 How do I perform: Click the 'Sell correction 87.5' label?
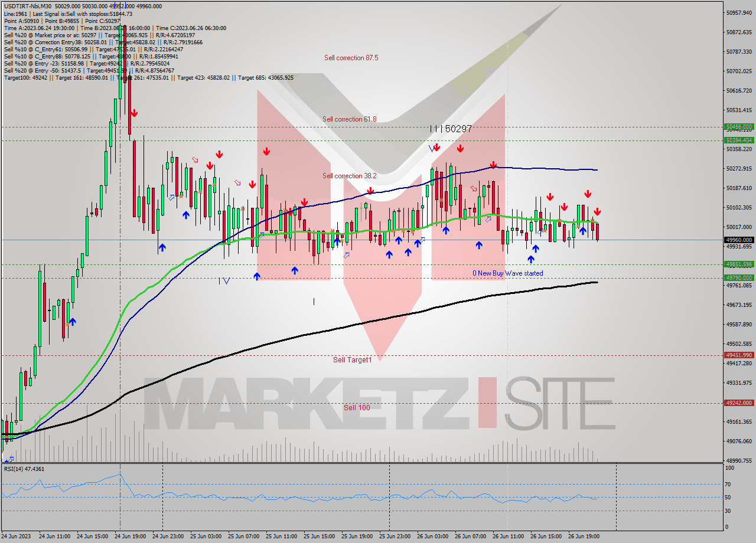tap(351, 58)
